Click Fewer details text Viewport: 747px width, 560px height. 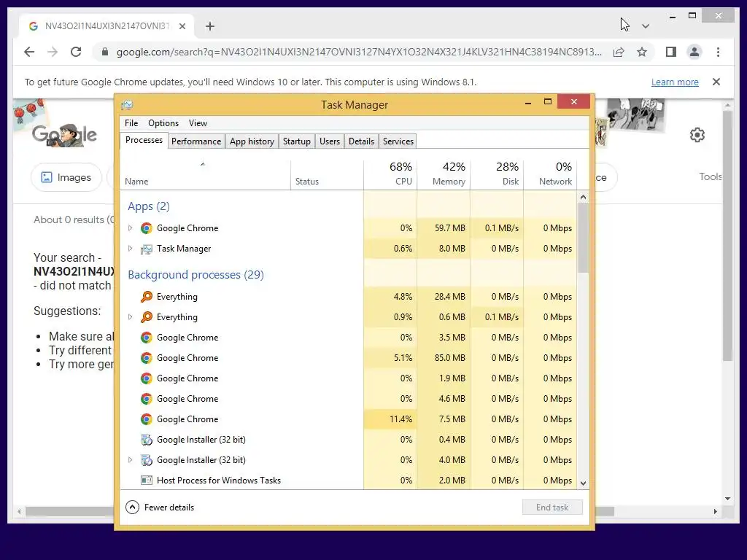(169, 507)
